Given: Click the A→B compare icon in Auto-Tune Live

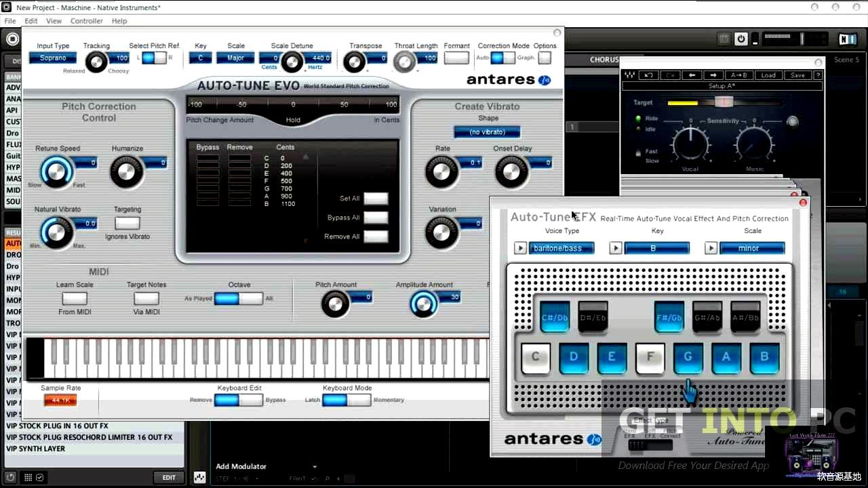Looking at the screenshot, I should point(739,75).
